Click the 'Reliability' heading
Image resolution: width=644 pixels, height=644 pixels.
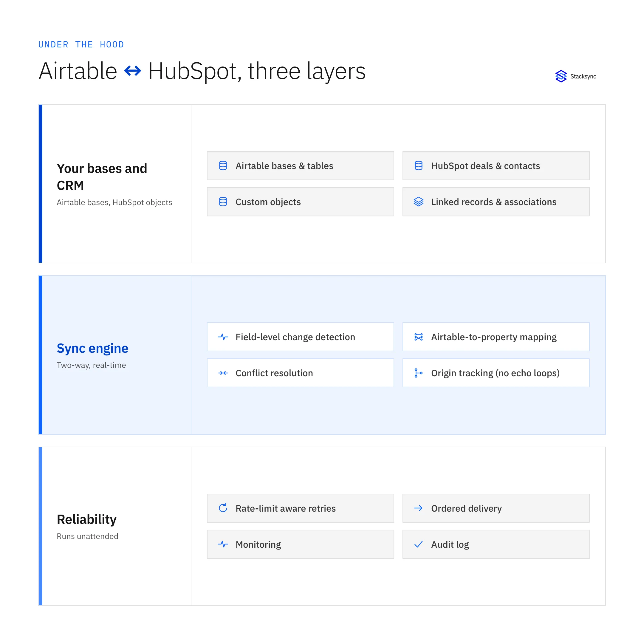click(x=86, y=519)
